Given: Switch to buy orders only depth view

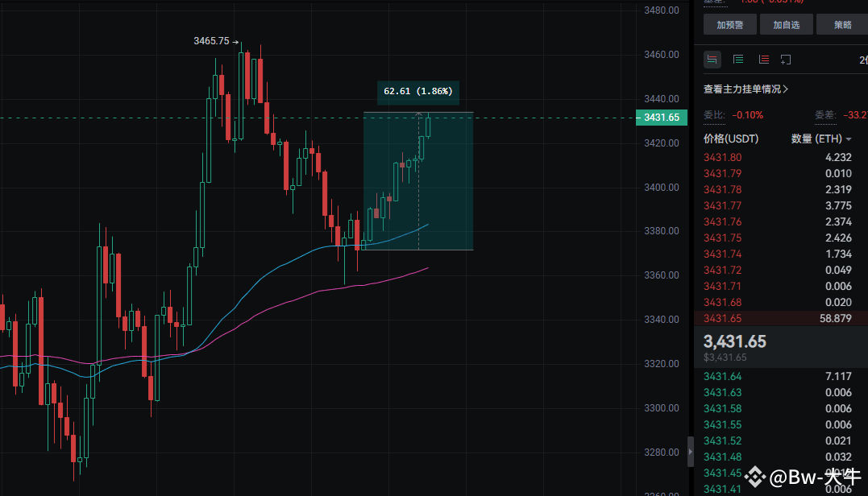Looking at the screenshot, I should pos(737,58).
